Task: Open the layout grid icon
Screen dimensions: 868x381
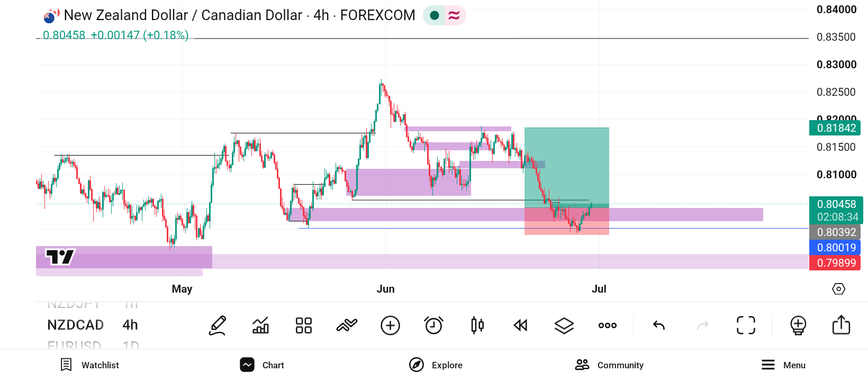Action: [x=304, y=325]
